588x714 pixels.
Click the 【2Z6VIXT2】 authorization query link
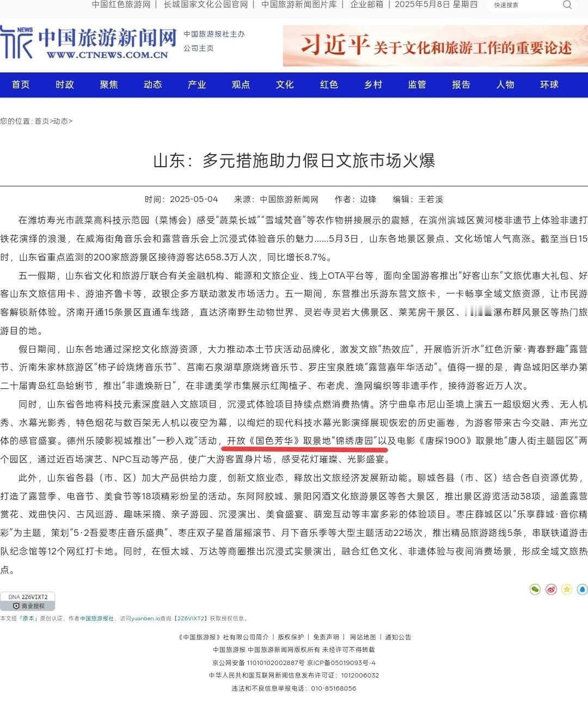click(x=191, y=619)
